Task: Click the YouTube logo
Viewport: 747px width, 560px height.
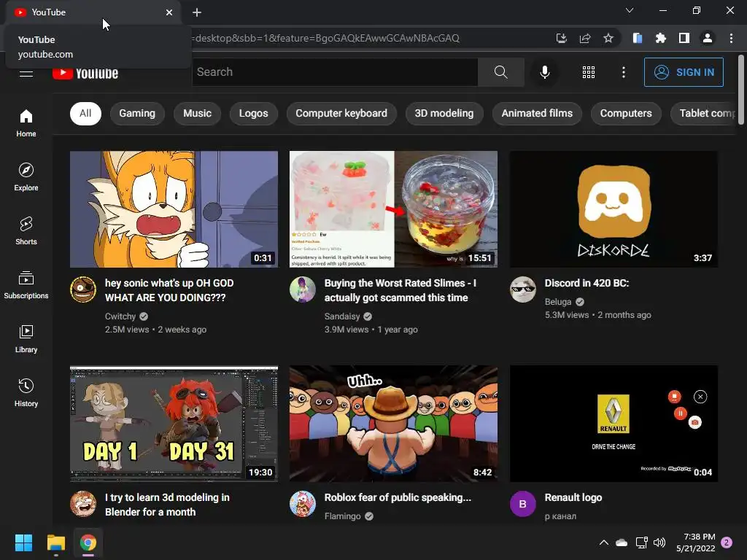Action: (x=86, y=73)
